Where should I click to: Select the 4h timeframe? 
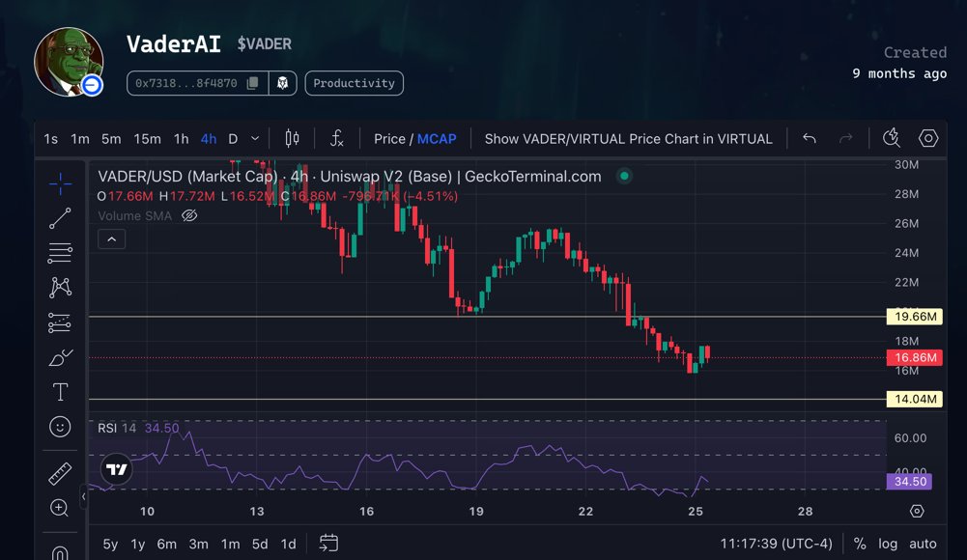209,139
